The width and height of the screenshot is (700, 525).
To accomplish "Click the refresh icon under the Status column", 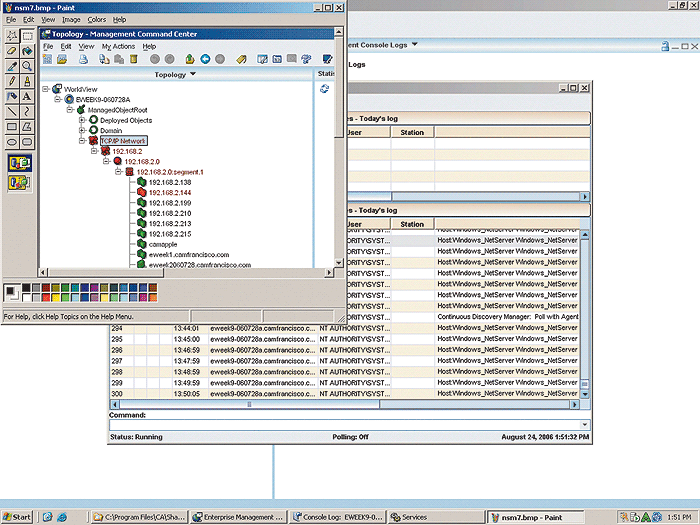I will (x=325, y=88).
